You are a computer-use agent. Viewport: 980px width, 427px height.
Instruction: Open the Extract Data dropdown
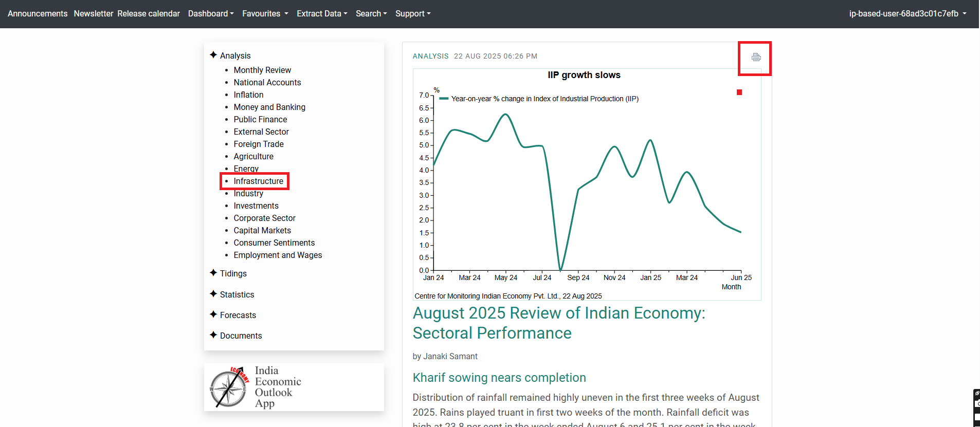(322, 13)
